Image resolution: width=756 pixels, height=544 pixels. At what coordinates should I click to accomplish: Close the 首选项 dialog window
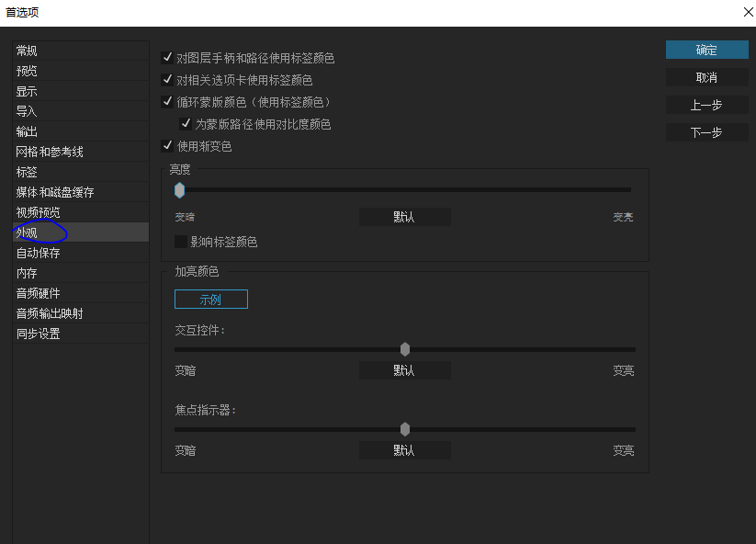click(749, 12)
